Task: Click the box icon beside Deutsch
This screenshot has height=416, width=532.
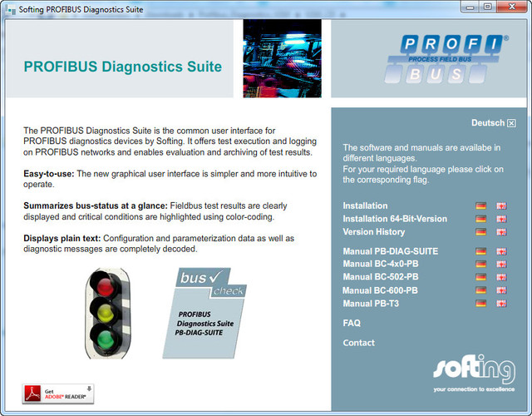Action: (511, 123)
